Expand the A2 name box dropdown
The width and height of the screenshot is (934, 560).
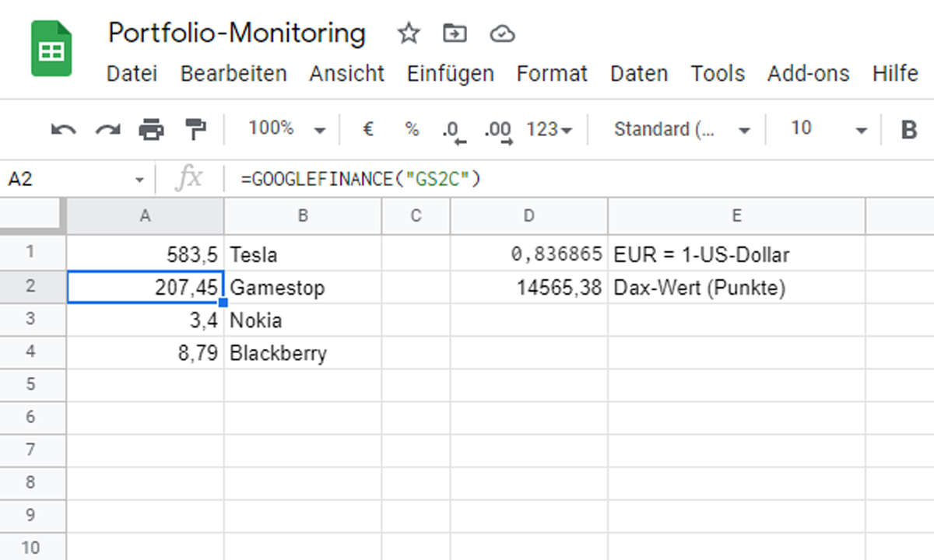click(x=139, y=180)
